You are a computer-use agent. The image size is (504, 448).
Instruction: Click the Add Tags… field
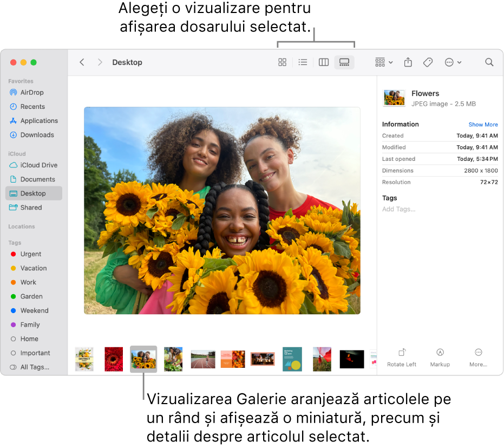[x=398, y=209]
